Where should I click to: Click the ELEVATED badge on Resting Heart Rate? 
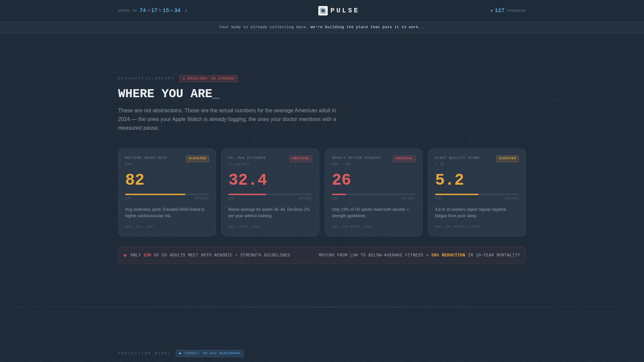(198, 159)
